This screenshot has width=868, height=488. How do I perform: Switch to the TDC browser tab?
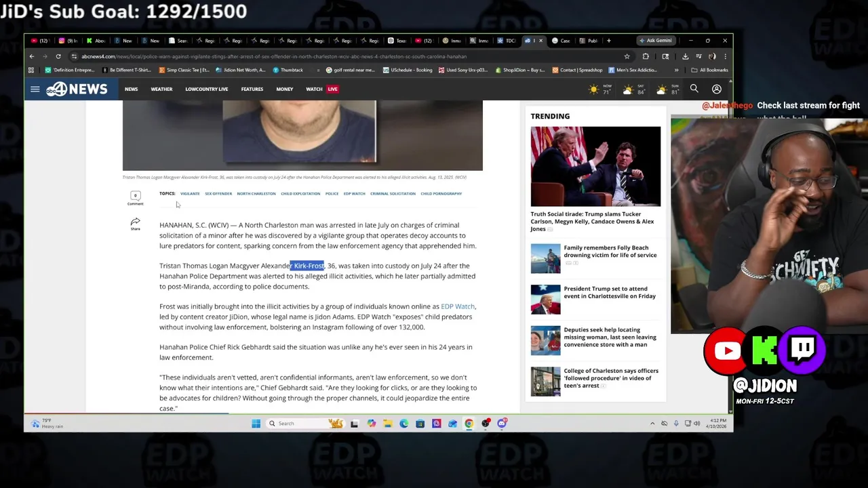coord(507,41)
